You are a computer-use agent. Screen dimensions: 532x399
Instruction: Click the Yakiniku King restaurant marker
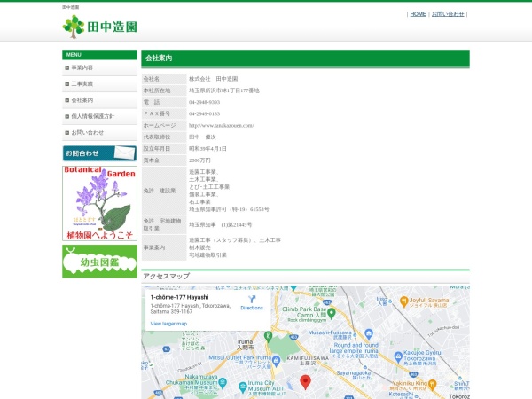pos(432,384)
